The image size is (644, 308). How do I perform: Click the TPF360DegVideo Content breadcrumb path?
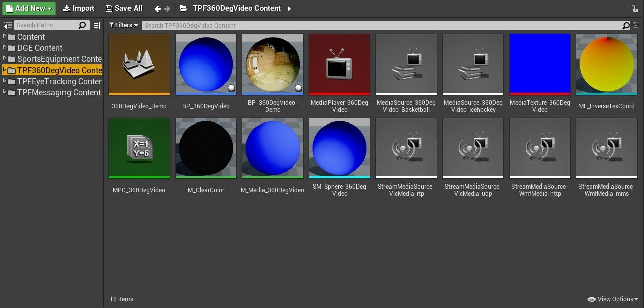coord(237,8)
